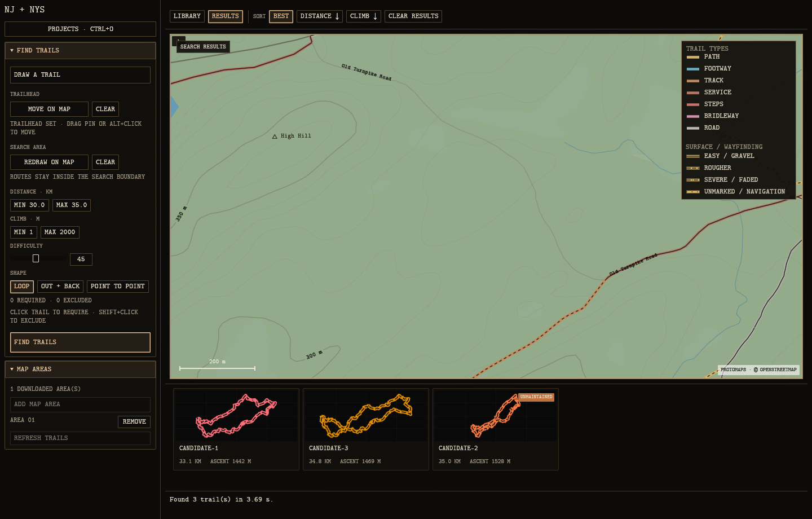Screen dimensions: 812x519
Task: Click the Road grey legend swatch
Action: (693, 128)
